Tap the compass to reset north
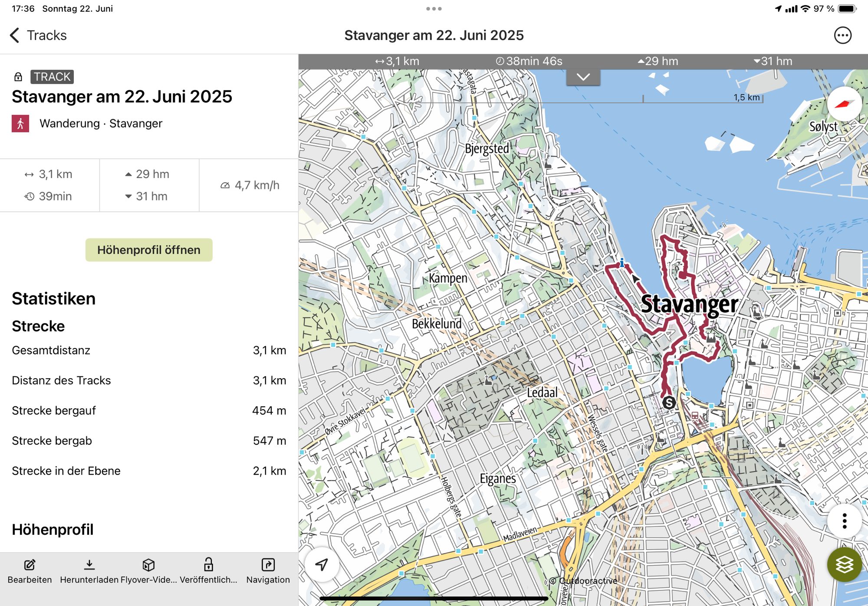Viewport: 868px width, 606px height. [844, 104]
